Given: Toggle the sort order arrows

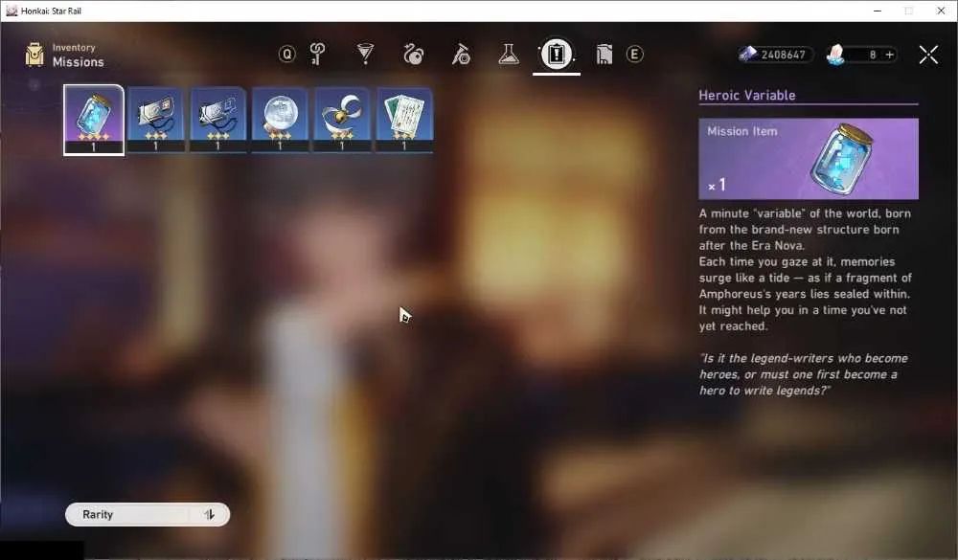Looking at the screenshot, I should (209, 514).
